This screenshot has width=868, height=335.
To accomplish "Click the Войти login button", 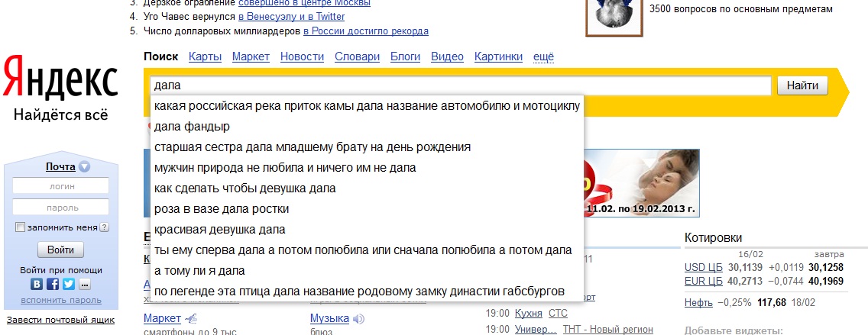I will tap(60, 250).
